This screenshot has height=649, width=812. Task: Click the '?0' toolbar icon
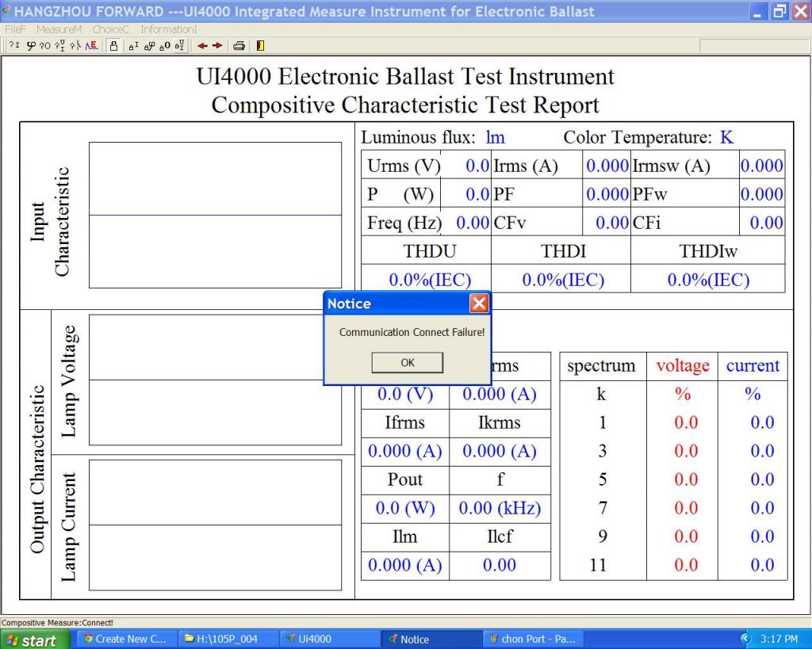(45, 46)
